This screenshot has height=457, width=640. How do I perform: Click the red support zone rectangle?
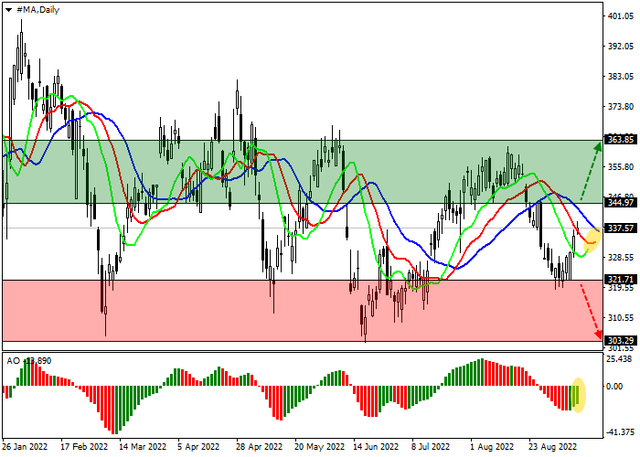tap(300, 310)
